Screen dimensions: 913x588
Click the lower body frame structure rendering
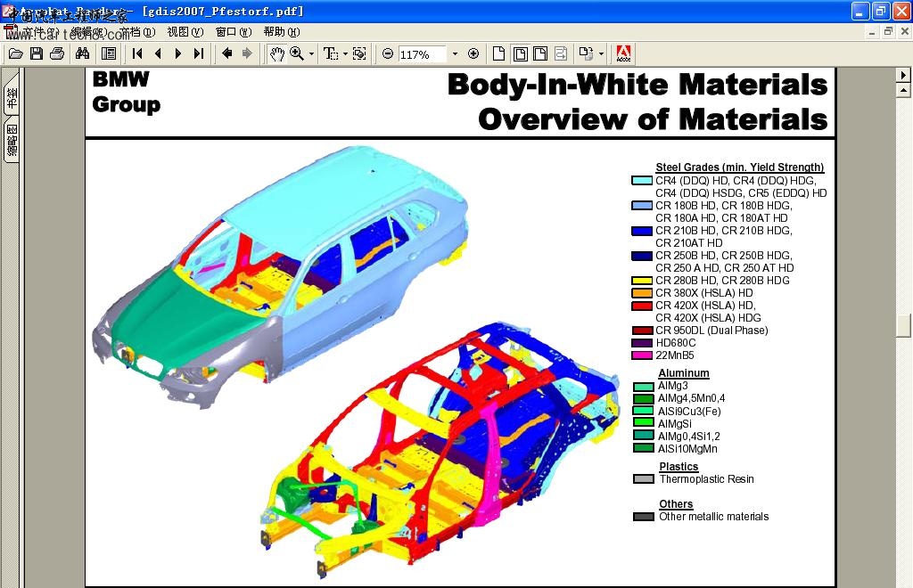click(x=440, y=451)
